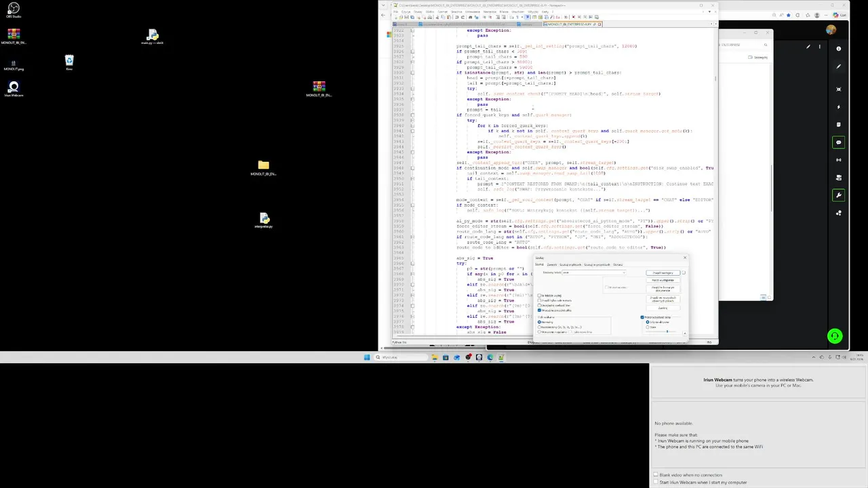Collapse the search dialog with the bottom-right caret button
Screen dimensions: 868x488
click(x=685, y=333)
